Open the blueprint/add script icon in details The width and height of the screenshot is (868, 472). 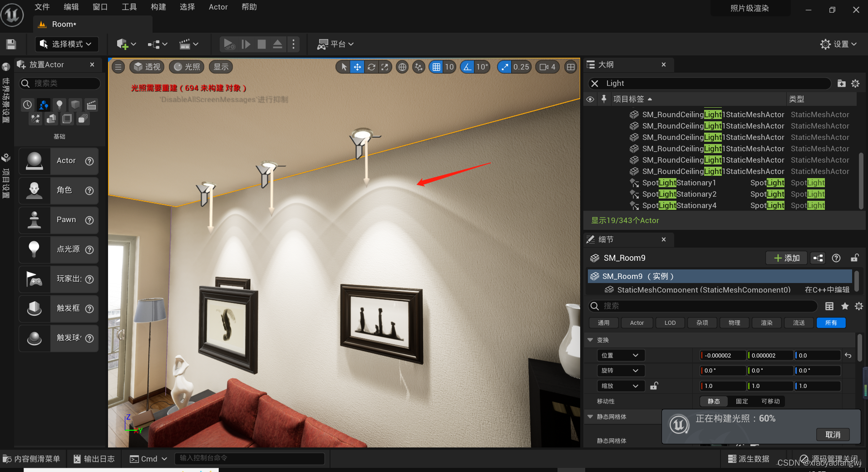[818, 258]
